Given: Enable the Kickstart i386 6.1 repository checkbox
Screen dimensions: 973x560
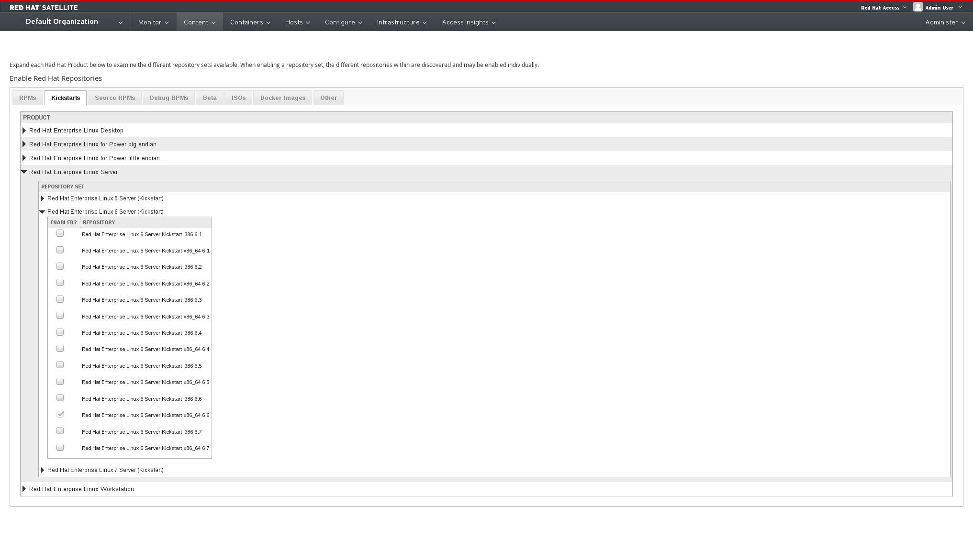Looking at the screenshot, I should click(60, 233).
